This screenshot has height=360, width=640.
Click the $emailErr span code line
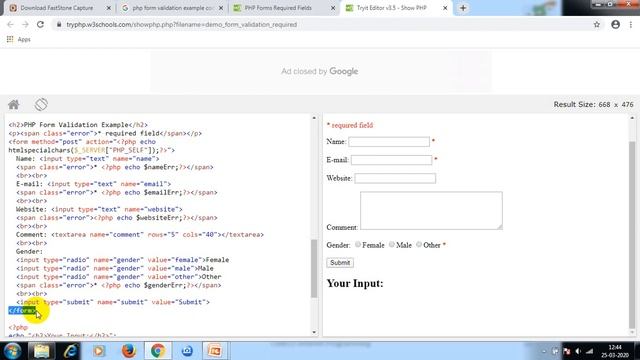pyautogui.click(x=117, y=193)
